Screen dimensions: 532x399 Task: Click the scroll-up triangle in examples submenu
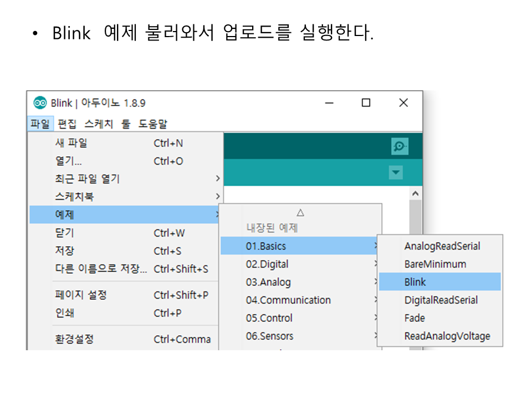click(x=300, y=213)
